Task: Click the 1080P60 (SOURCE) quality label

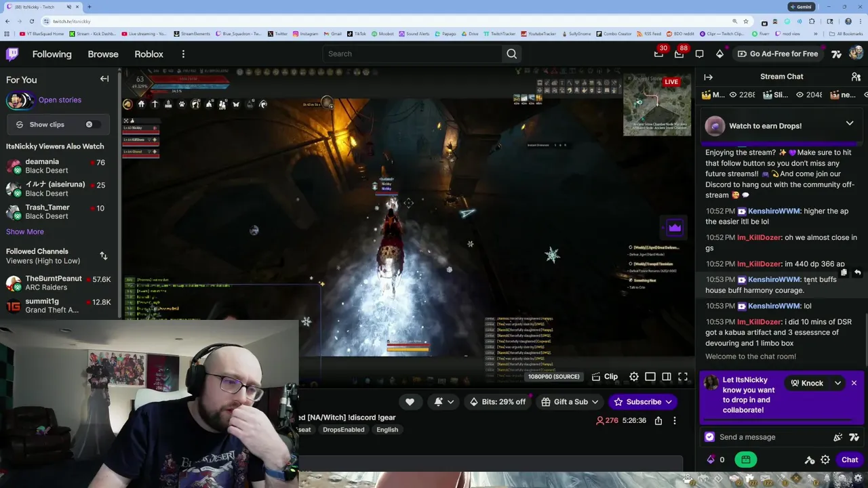Action: [x=554, y=377]
